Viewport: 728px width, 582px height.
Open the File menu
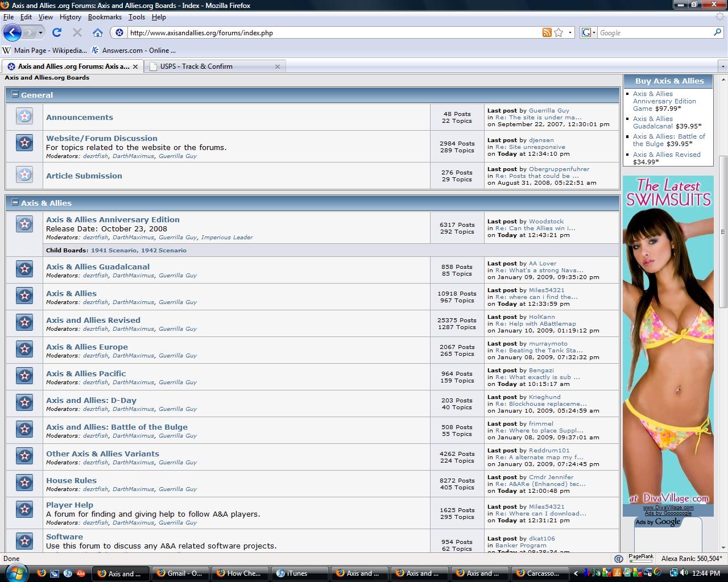[8, 17]
